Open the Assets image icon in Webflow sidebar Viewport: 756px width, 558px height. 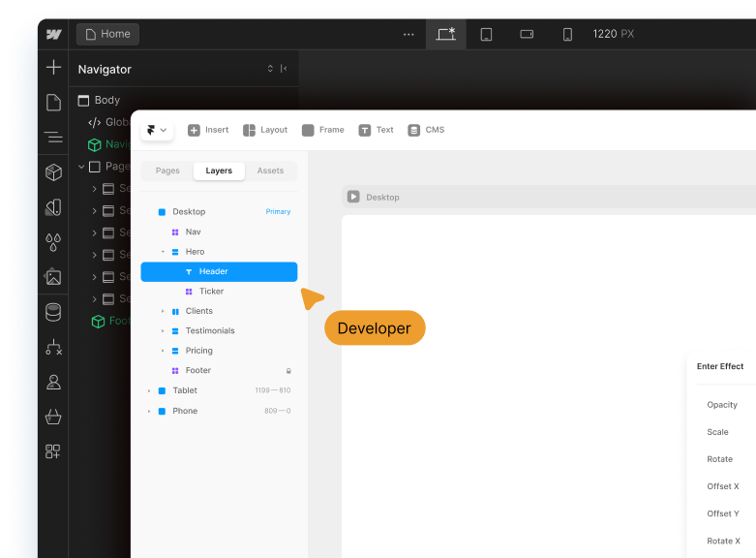click(53, 277)
